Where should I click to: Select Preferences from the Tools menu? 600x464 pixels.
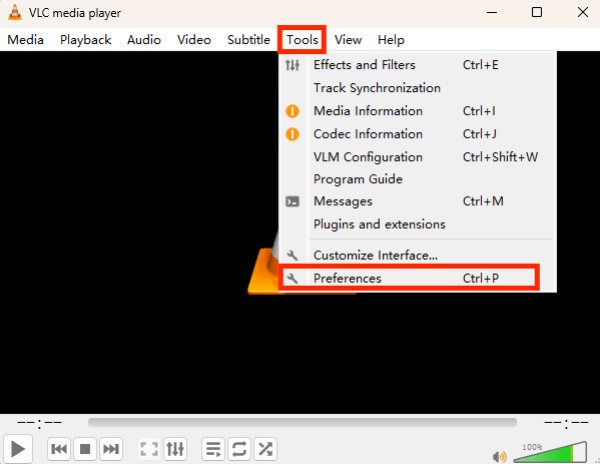click(347, 278)
